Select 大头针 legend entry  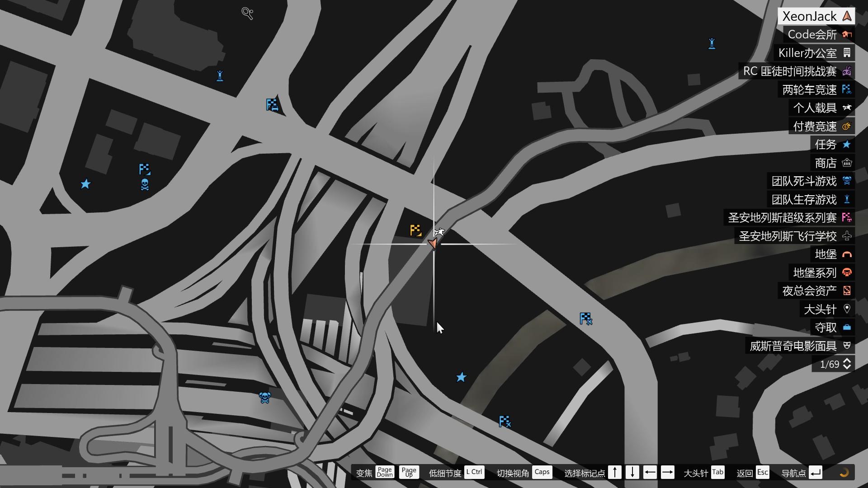(827, 309)
